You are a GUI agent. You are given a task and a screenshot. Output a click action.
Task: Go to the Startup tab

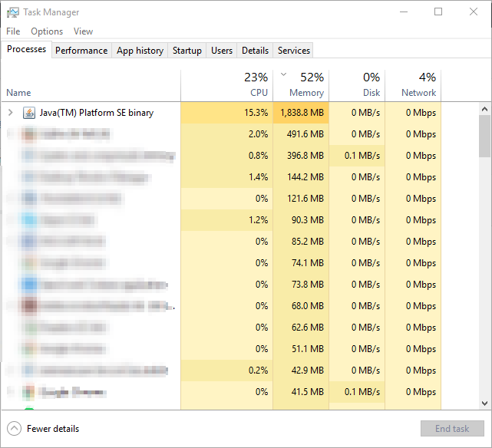pyautogui.click(x=187, y=51)
